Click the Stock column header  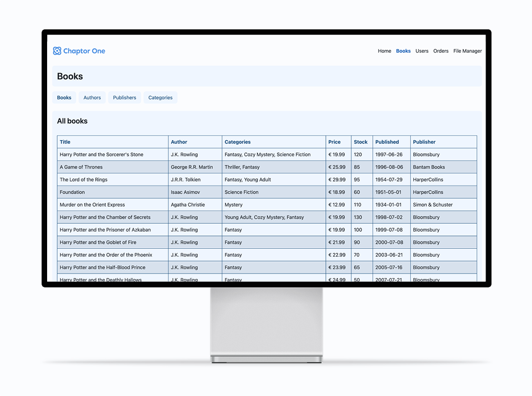click(360, 142)
